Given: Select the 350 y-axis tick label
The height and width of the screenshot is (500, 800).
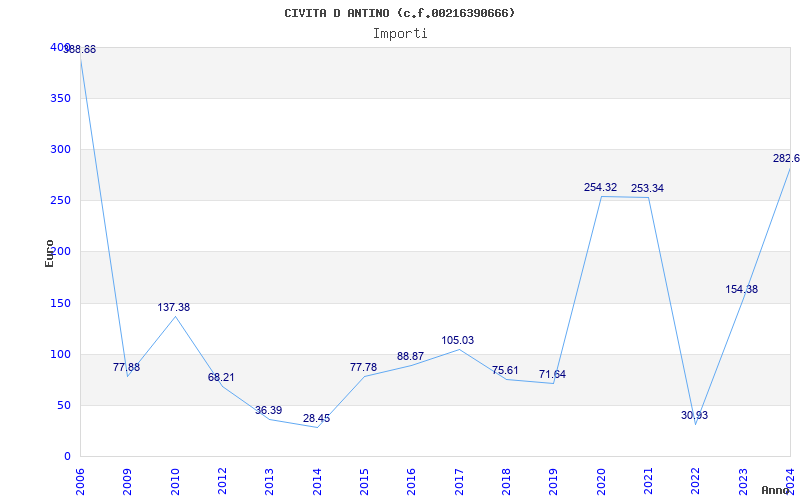Looking at the screenshot, I should [x=60, y=98].
